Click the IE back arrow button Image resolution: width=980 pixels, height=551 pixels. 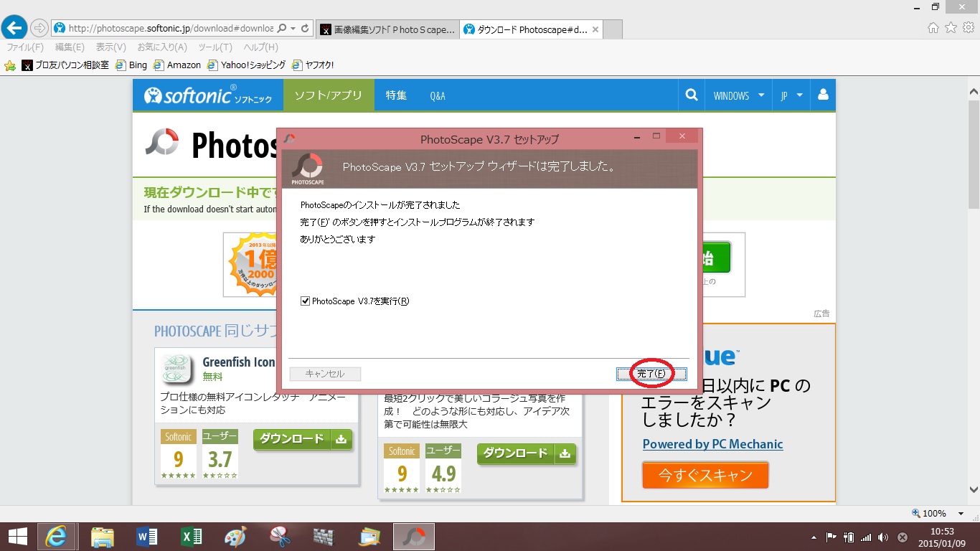point(14,28)
